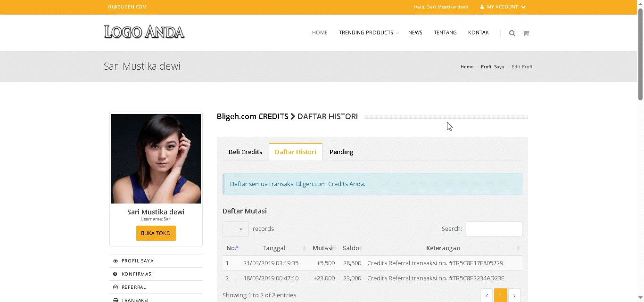
Task: Click the Search input field
Action: (494, 229)
